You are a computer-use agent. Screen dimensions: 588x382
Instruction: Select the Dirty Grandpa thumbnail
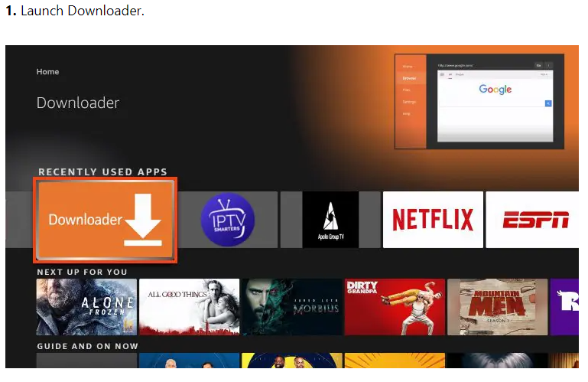click(394, 307)
